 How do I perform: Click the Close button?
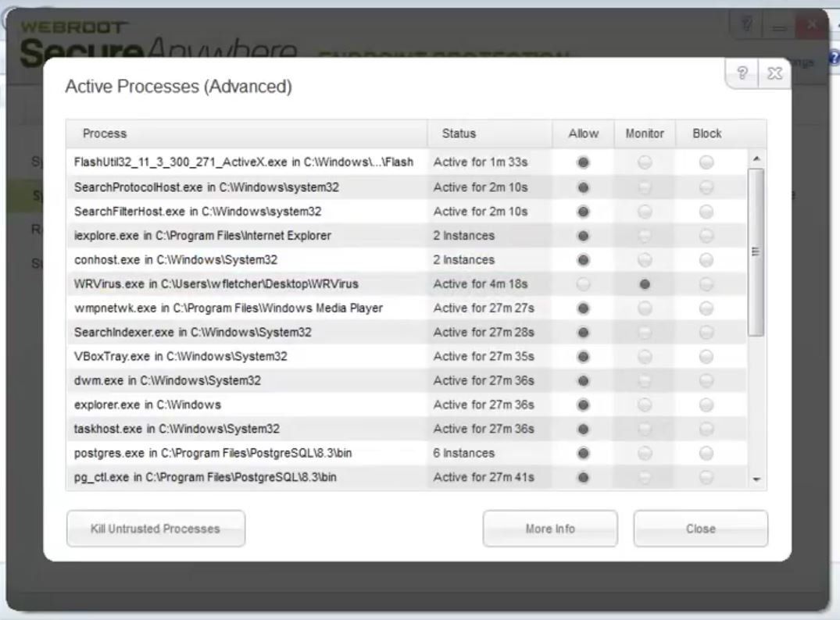pyautogui.click(x=701, y=529)
